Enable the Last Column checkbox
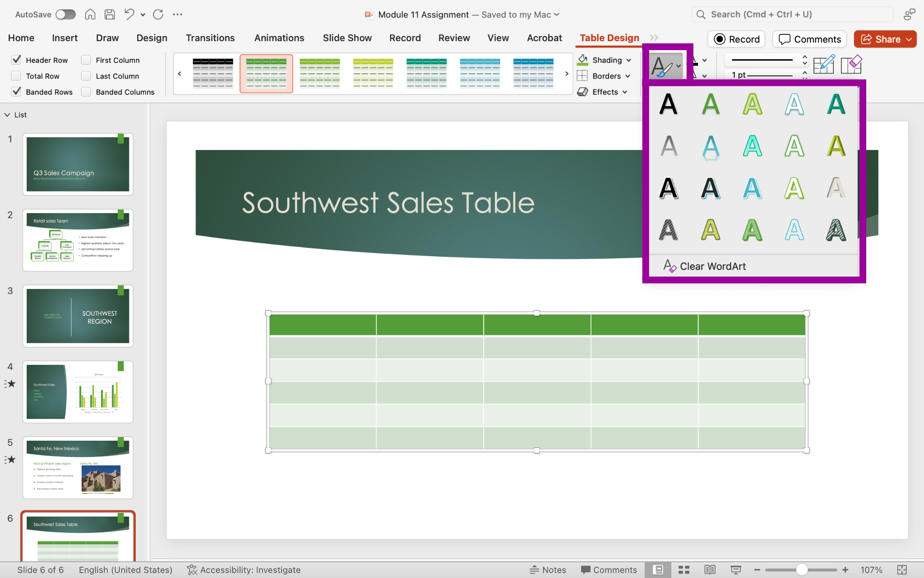 click(x=86, y=76)
